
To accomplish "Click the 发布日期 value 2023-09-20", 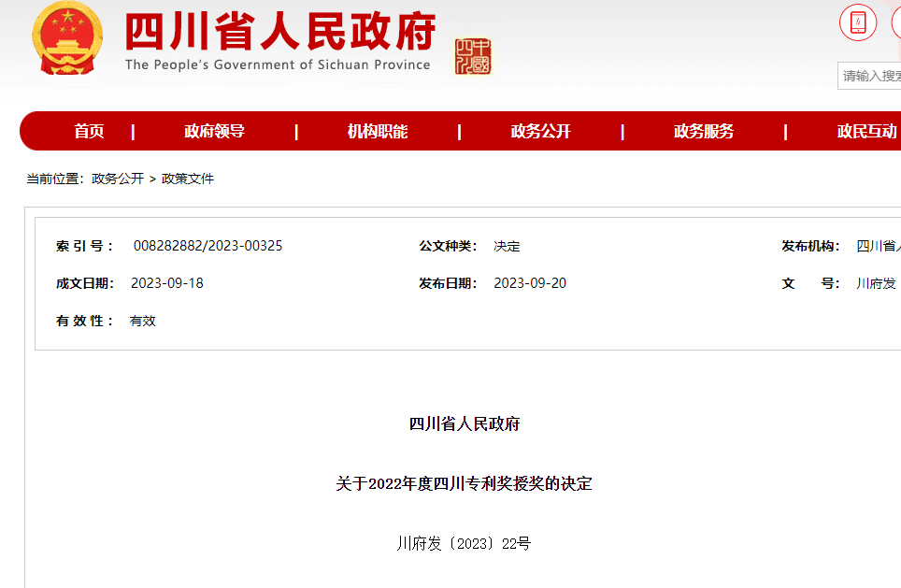I will [x=530, y=283].
